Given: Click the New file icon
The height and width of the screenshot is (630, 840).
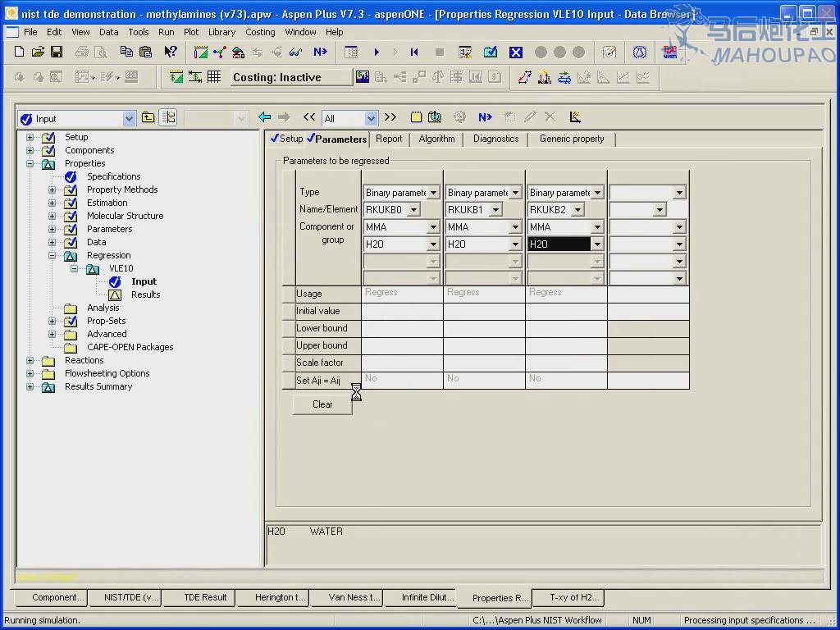Looking at the screenshot, I should tap(20, 52).
